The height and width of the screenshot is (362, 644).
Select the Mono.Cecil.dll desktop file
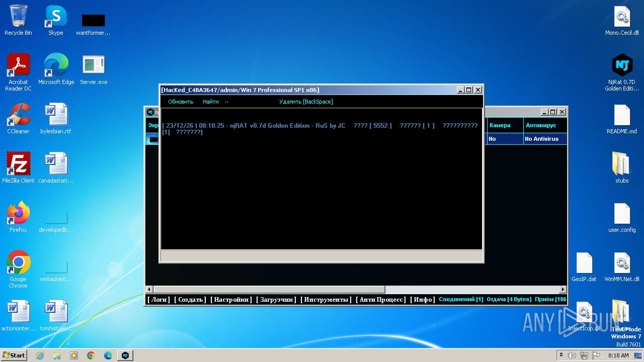622,20
